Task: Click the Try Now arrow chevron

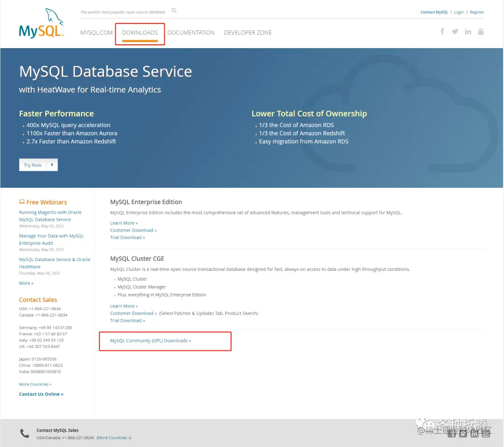Action: [x=52, y=165]
